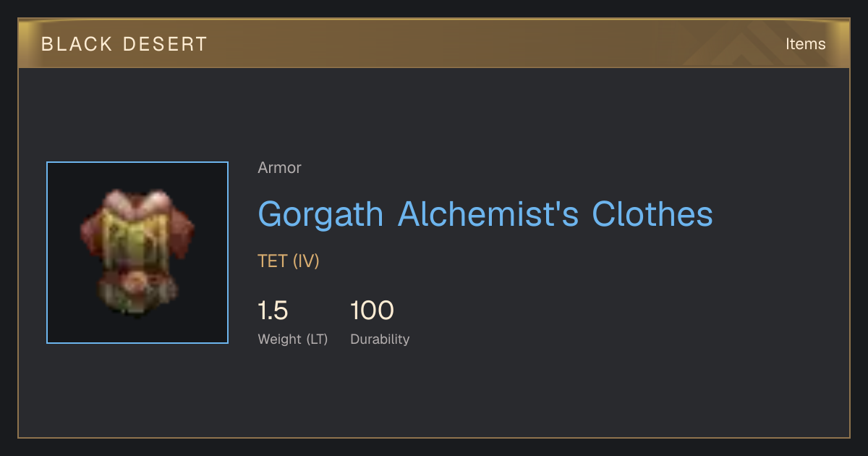Click the Weight (LT) label
Screen dimensions: 868x456
coord(292,339)
